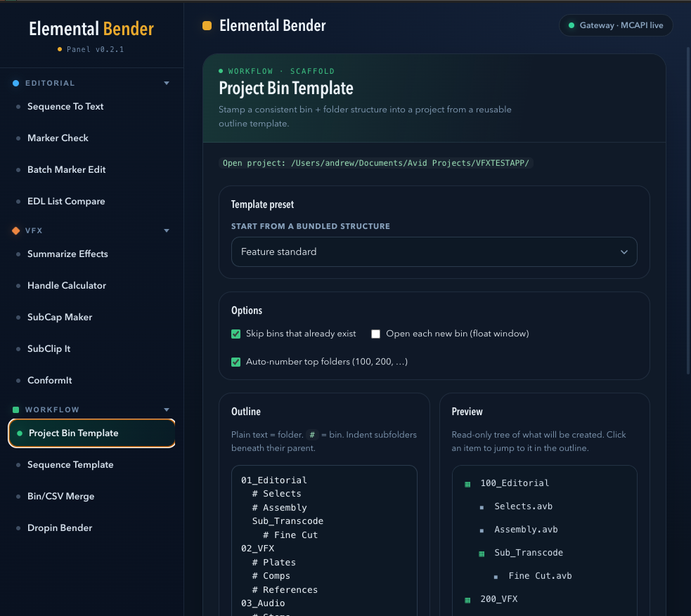Collapse the Workflow section arrow
Screen dimensions: 691x616
[x=167, y=410]
